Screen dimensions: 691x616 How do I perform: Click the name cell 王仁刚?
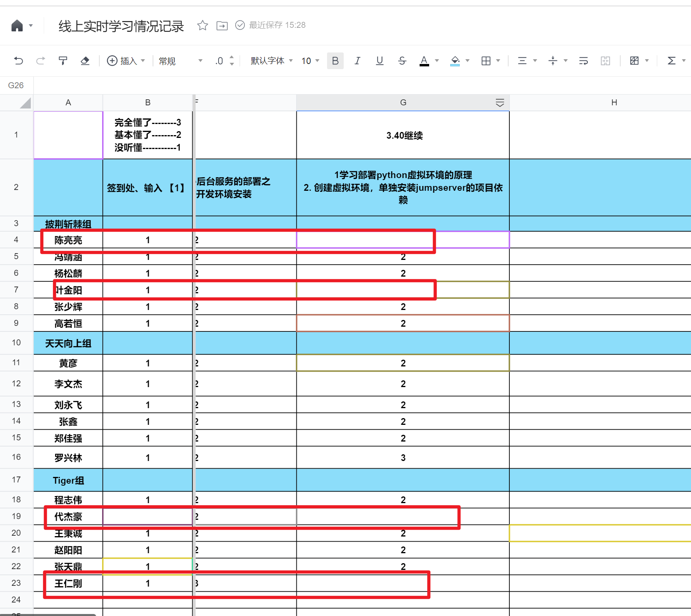tap(68, 583)
